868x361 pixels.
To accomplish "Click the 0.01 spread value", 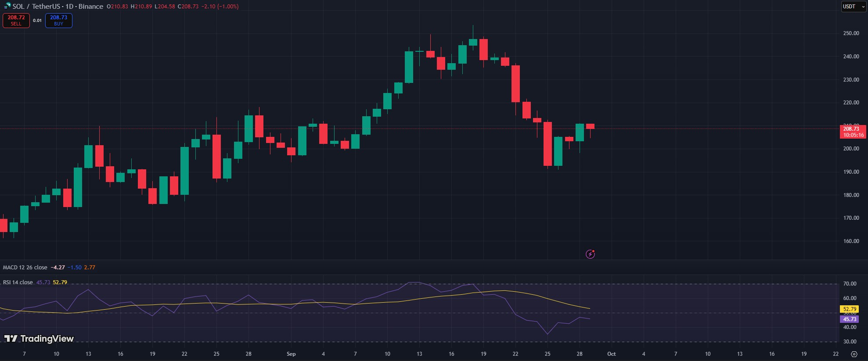I will pos(37,21).
